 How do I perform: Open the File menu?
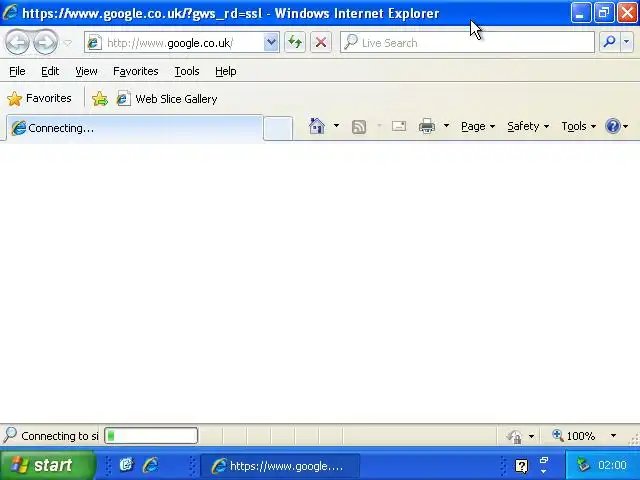[17, 71]
